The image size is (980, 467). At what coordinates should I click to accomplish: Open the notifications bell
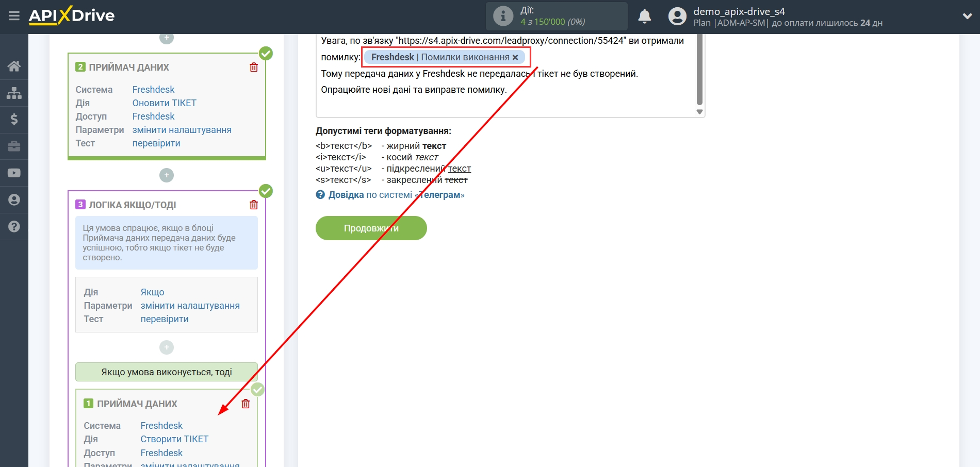coord(644,16)
